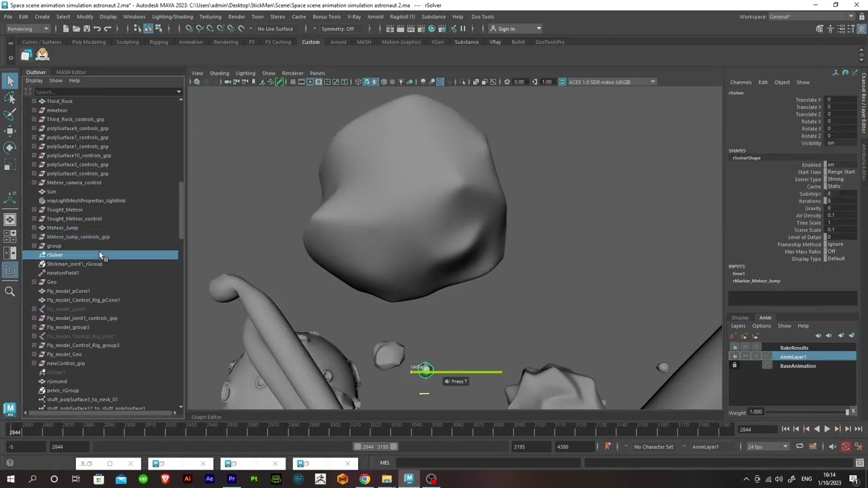Viewport: 868px width, 488px height.
Task: Click the lock icon on BakeResults layer
Action: (734, 348)
